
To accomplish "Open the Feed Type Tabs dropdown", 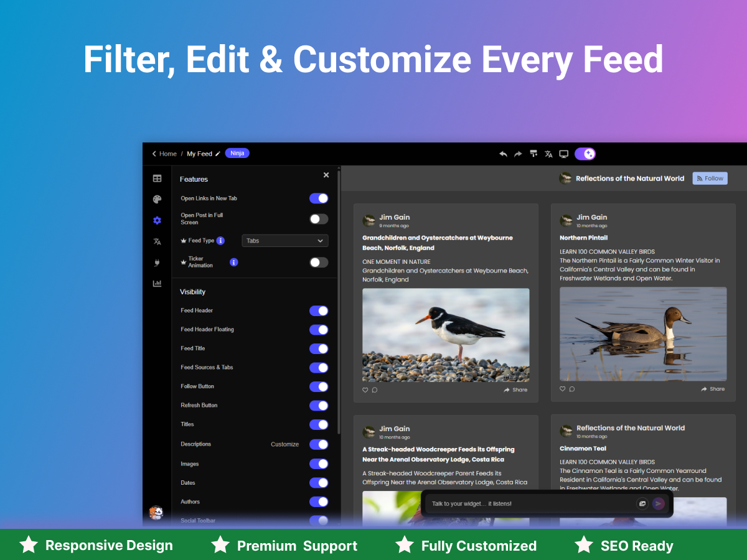I will pyautogui.click(x=285, y=241).
